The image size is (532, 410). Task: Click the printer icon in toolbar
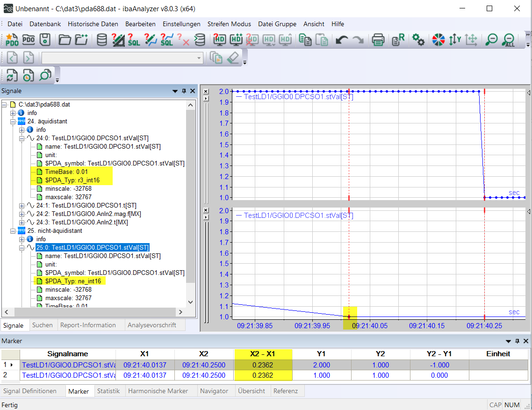click(378, 40)
